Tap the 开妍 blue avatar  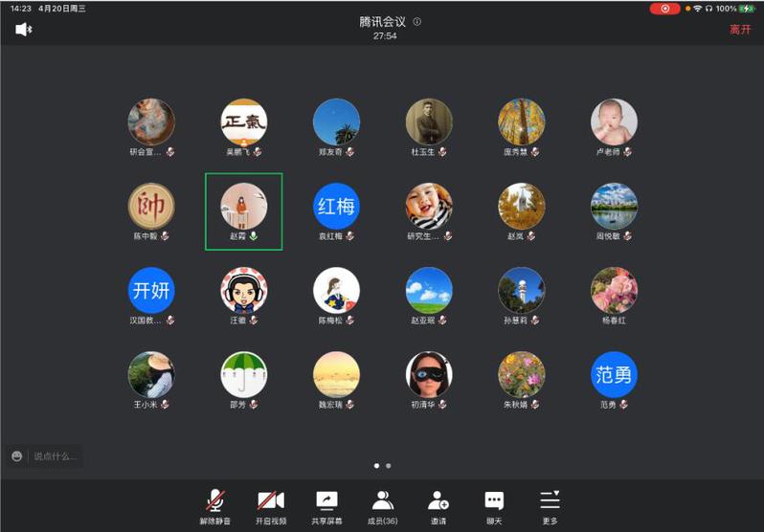(x=151, y=290)
